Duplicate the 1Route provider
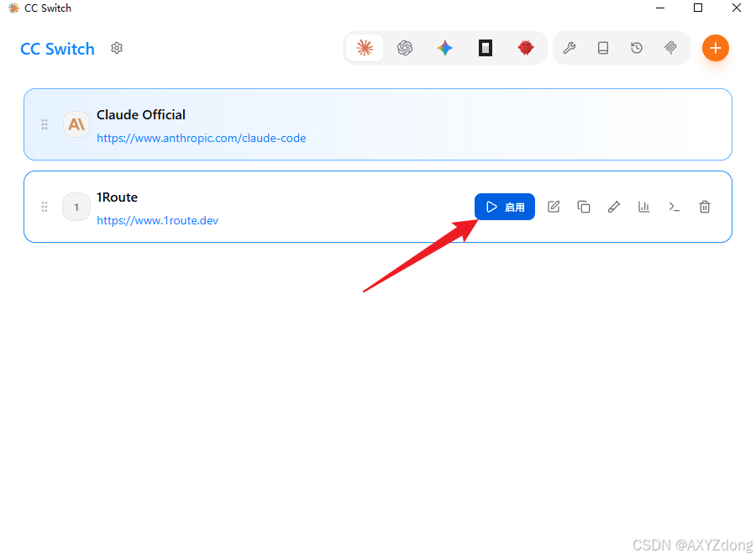756x558 pixels. pyautogui.click(x=584, y=207)
